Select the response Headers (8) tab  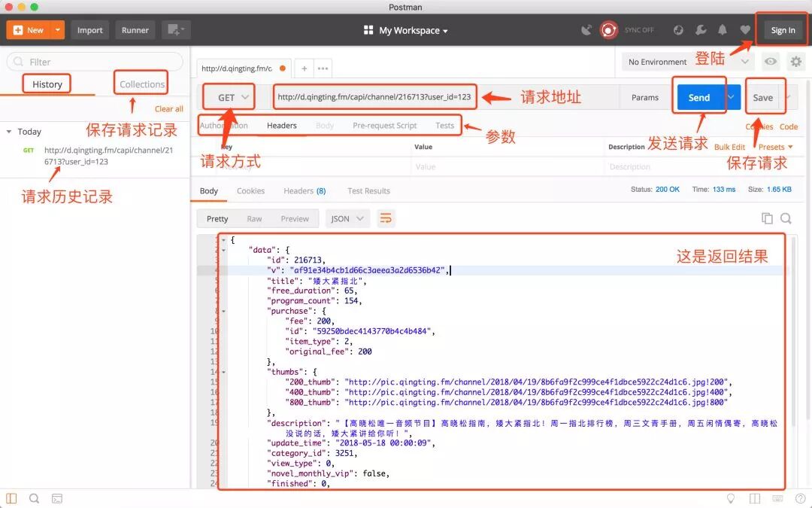304,190
